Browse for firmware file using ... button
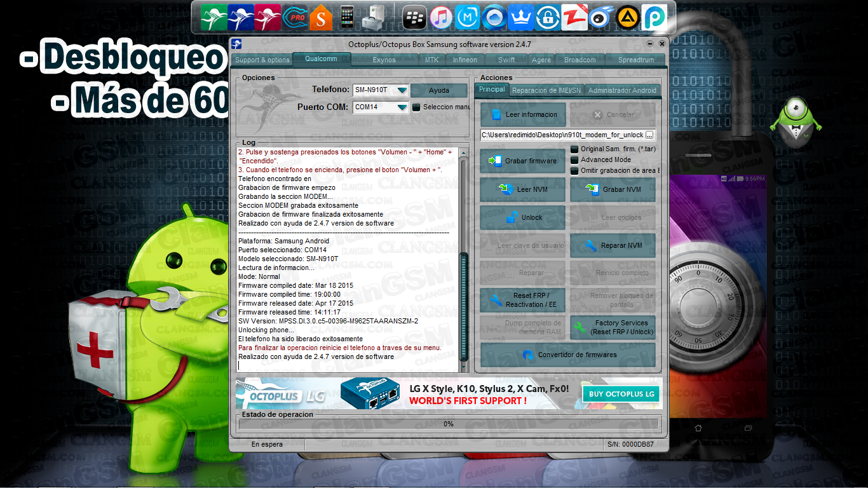 point(649,135)
